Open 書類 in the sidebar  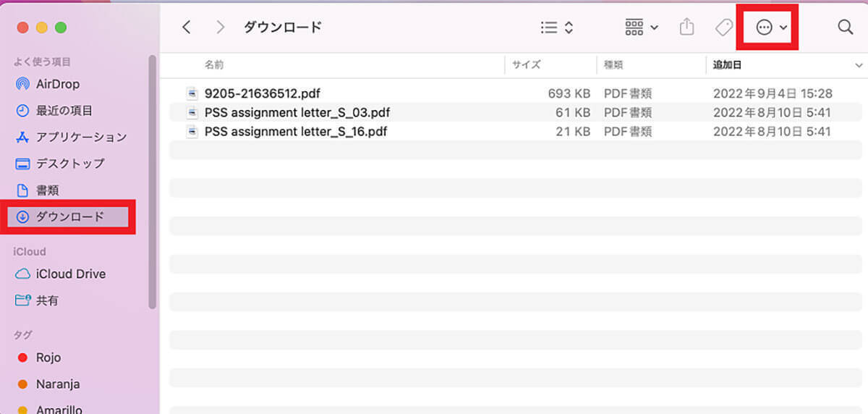pos(38,190)
